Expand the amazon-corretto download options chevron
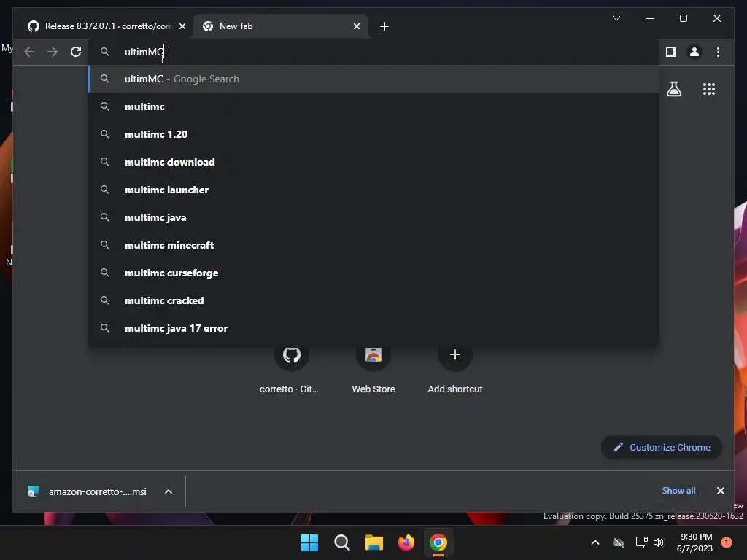747x560 pixels. (x=169, y=491)
